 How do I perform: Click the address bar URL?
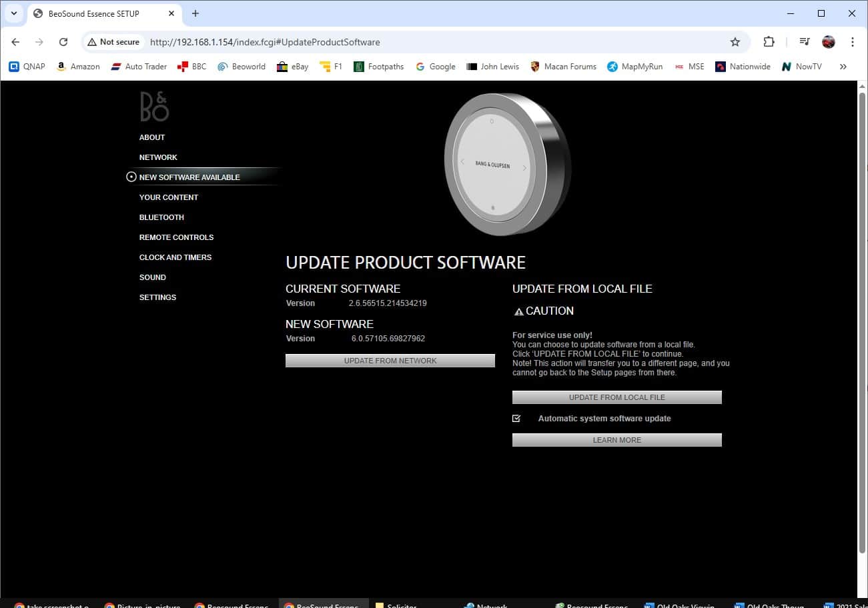(265, 42)
